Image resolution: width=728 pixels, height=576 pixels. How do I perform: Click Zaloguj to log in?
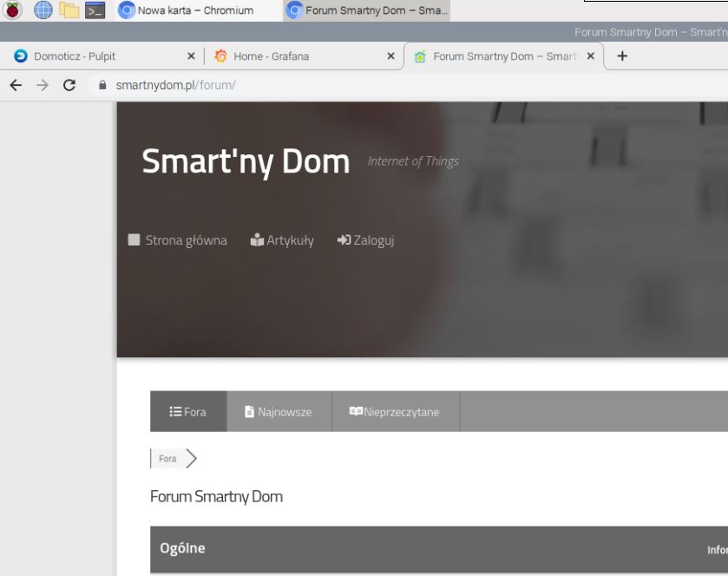click(x=374, y=240)
